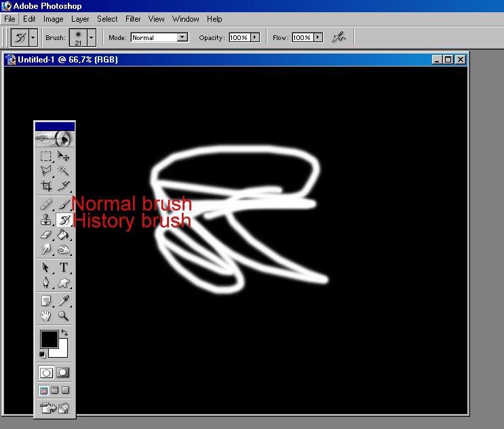Select the Crop tool in the toolbox
The width and height of the screenshot is (504, 429).
click(x=46, y=186)
